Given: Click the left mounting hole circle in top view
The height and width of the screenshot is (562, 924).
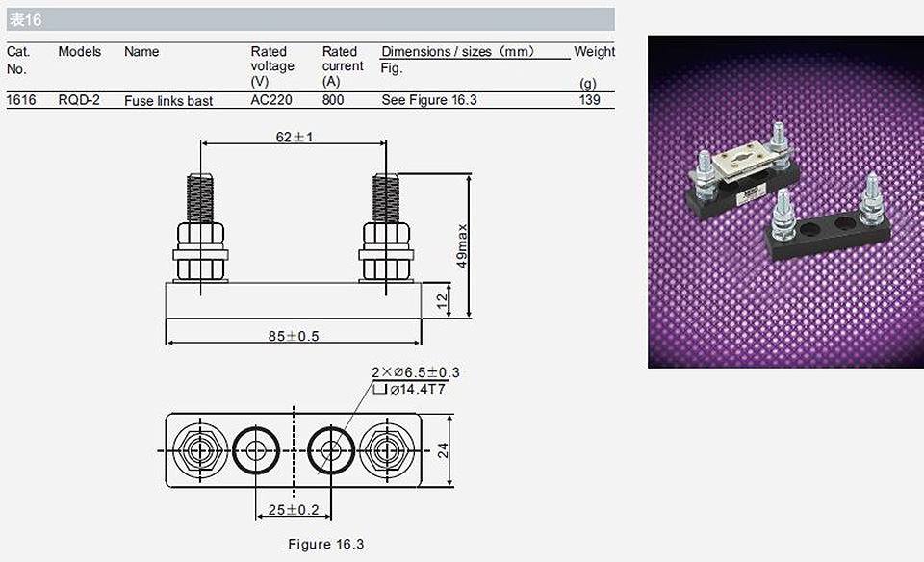Looking at the screenshot, I should pyautogui.click(x=256, y=450).
